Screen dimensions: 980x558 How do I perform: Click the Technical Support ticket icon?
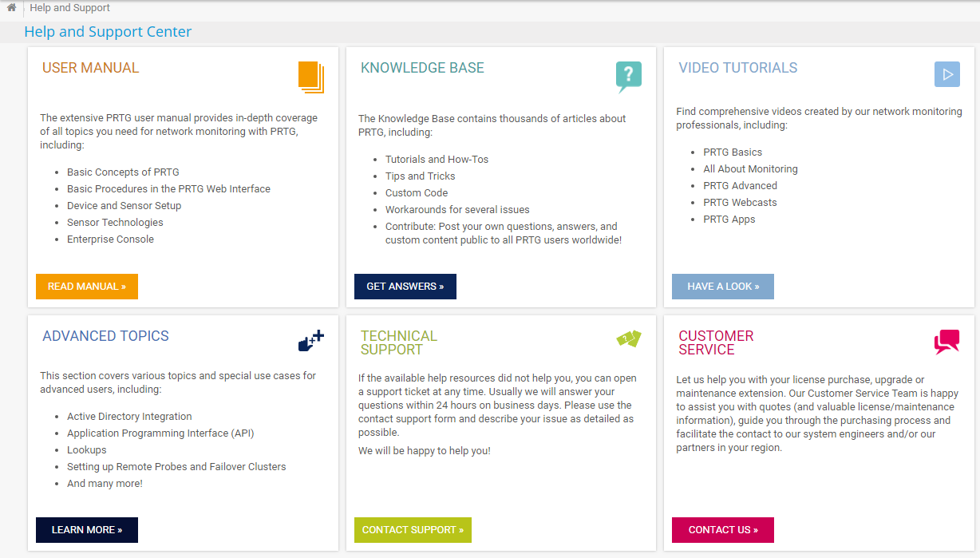coord(629,338)
